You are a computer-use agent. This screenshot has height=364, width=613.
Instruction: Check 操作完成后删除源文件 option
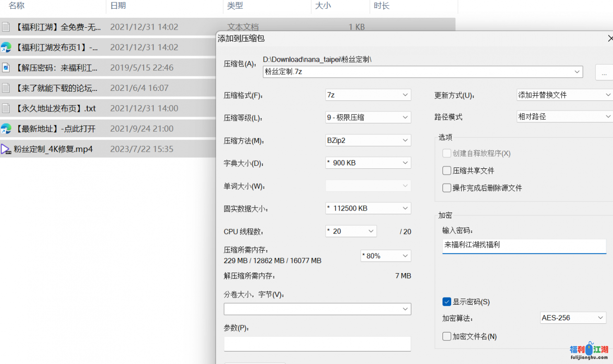tap(447, 188)
